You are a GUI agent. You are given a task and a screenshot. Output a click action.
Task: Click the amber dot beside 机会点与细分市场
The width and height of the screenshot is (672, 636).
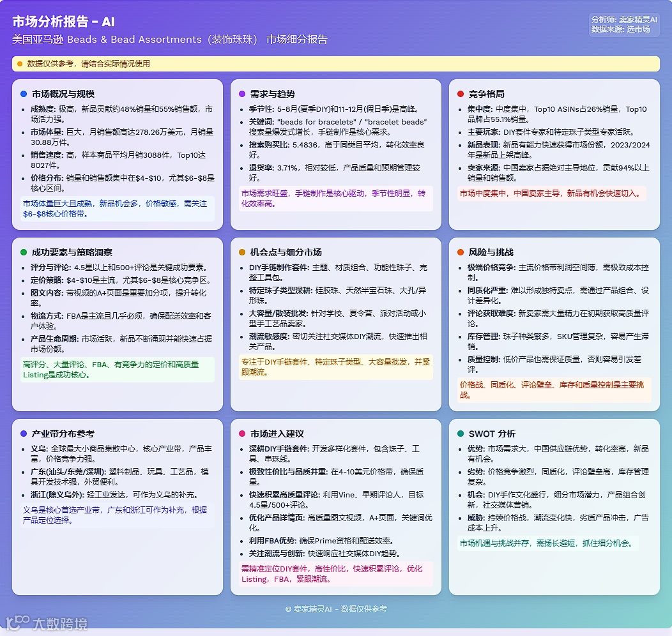pos(242,252)
